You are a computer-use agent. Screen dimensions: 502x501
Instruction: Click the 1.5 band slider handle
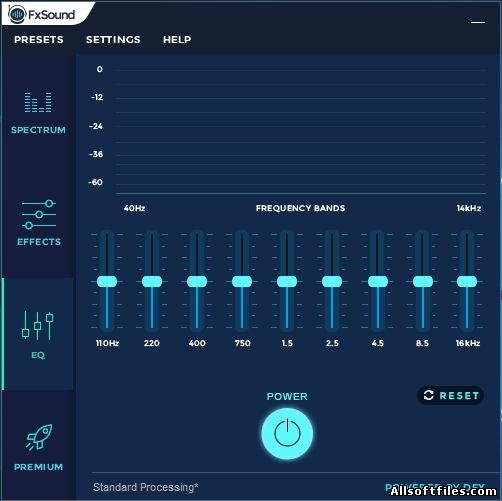click(287, 281)
